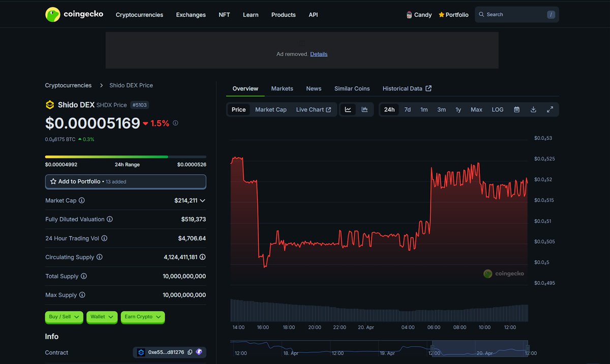Click the contract chain logo icon
Screen dimensions: 610x364
tap(141, 352)
